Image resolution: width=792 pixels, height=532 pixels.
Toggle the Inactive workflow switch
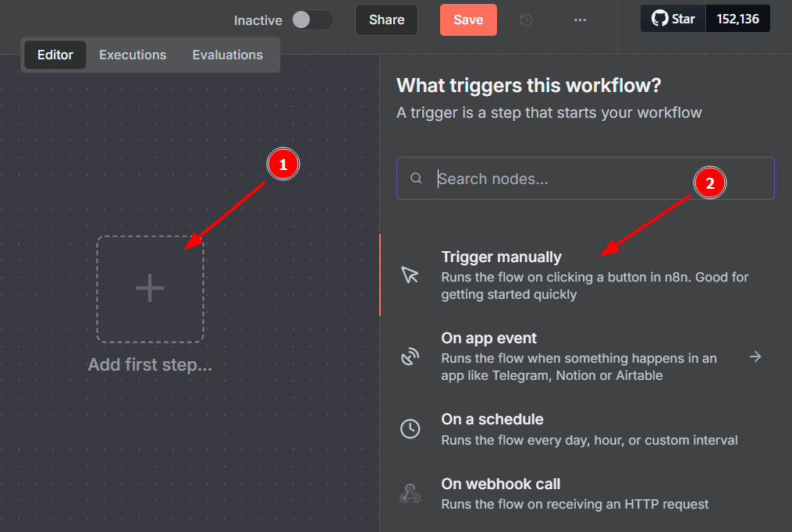[312, 20]
